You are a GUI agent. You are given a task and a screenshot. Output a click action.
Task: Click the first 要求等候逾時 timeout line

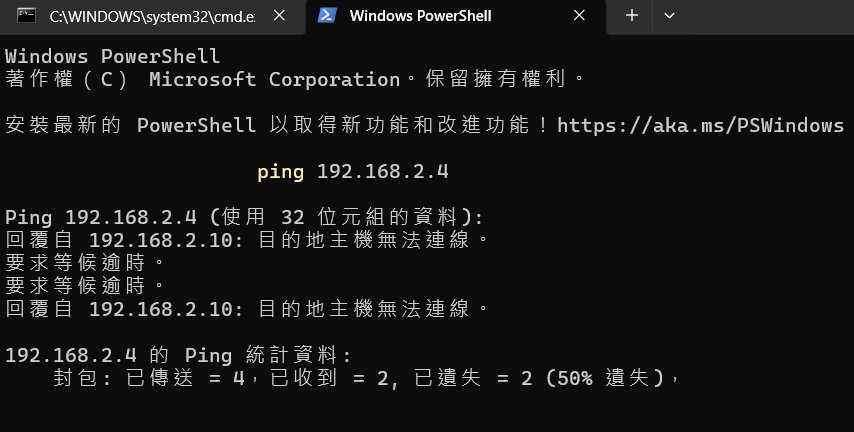(x=85, y=263)
